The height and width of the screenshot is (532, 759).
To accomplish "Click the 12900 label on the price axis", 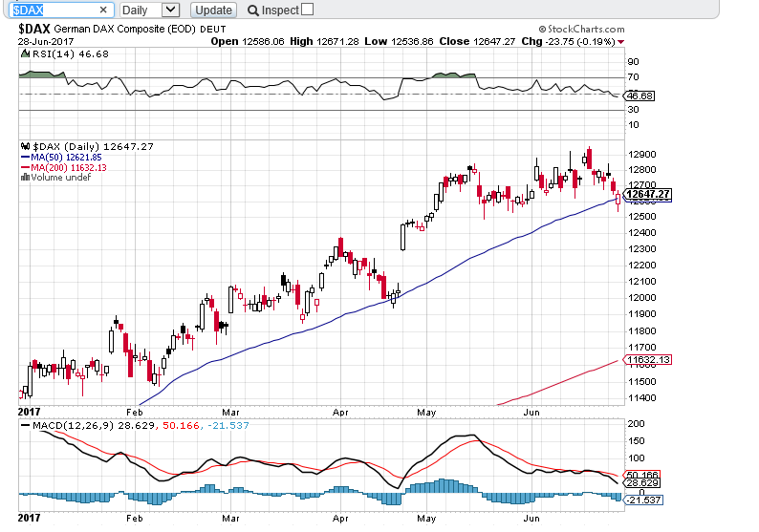I will pyautogui.click(x=642, y=155).
